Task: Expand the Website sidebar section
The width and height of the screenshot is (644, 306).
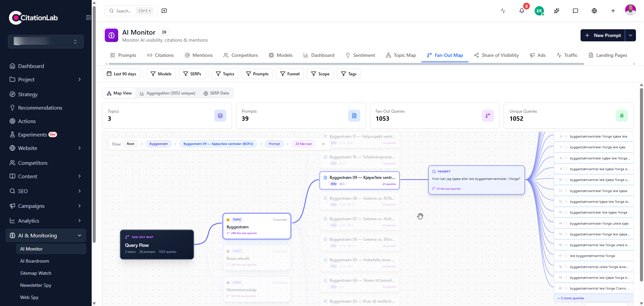Action: coord(46,148)
